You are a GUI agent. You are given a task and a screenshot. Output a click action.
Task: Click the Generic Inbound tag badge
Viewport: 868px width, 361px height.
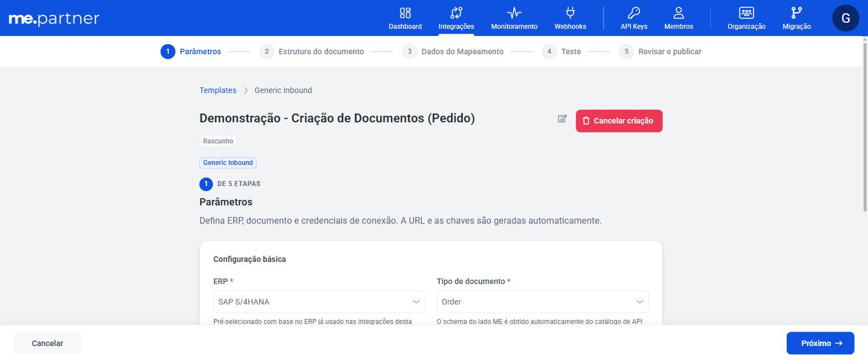[x=228, y=163]
